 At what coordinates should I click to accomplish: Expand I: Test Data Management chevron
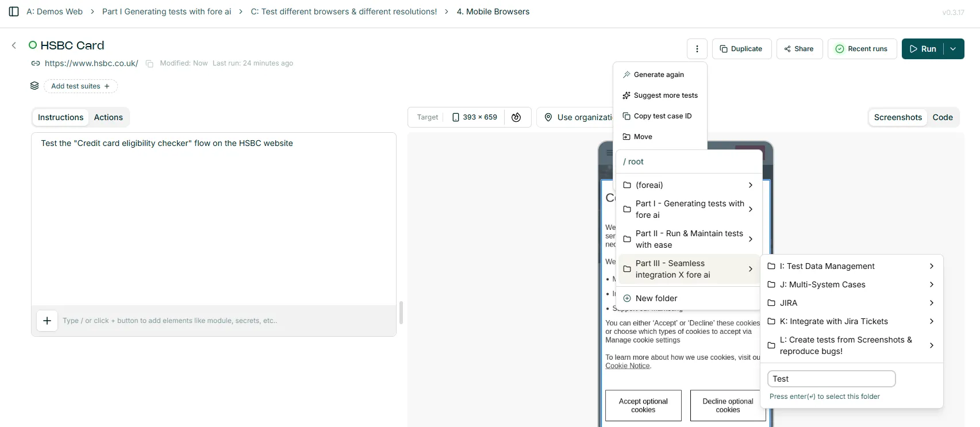(932, 266)
